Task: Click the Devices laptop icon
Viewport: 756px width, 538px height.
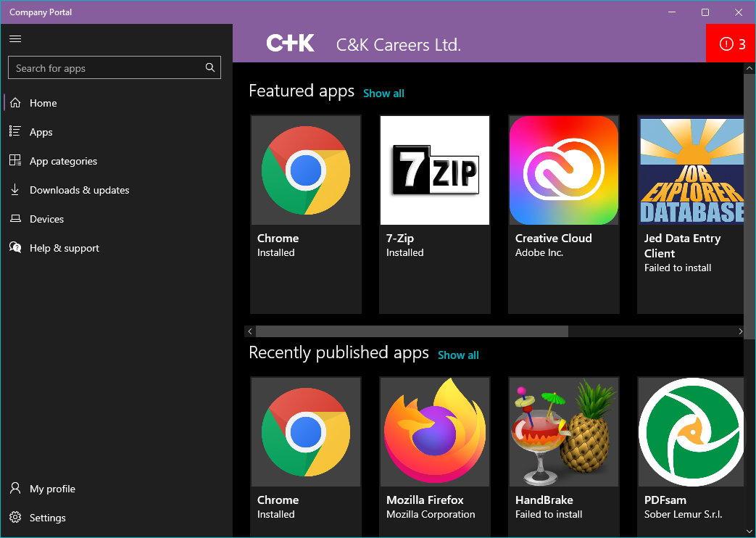Action: (x=15, y=218)
